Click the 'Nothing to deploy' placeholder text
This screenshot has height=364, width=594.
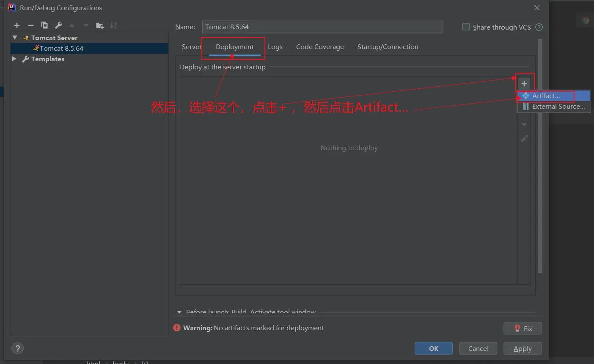[x=349, y=148]
